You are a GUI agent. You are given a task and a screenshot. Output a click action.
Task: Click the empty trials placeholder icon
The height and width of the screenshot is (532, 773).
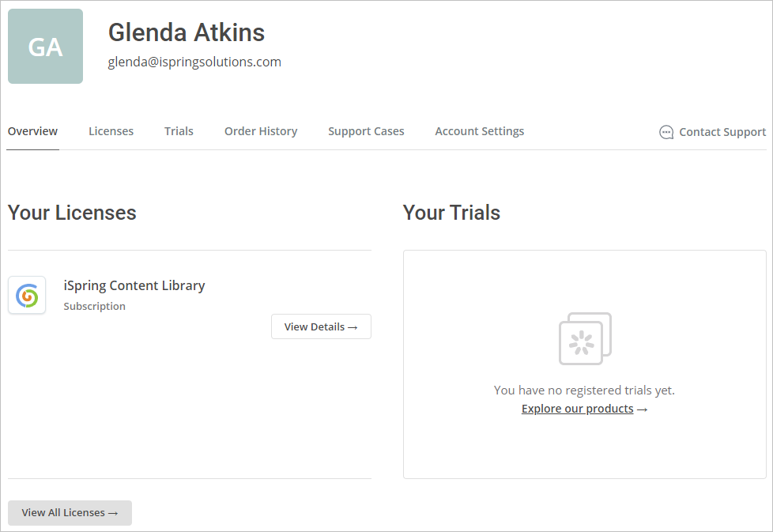(x=585, y=338)
